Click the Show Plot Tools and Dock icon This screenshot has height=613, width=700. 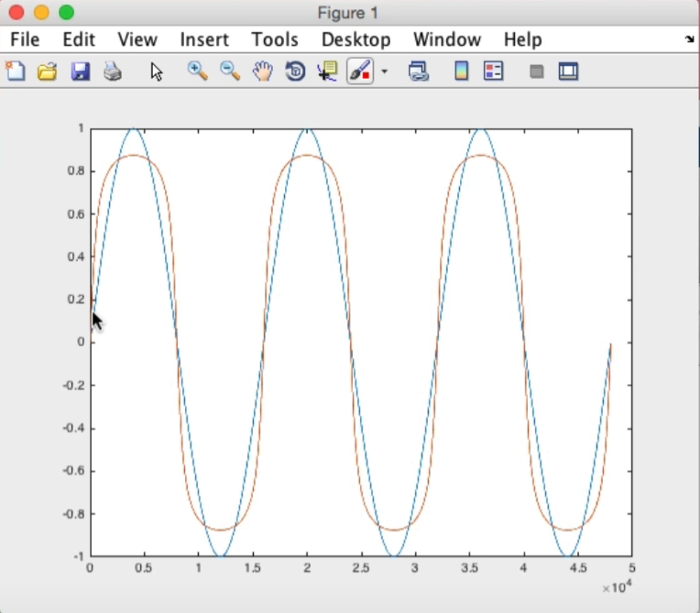point(568,71)
